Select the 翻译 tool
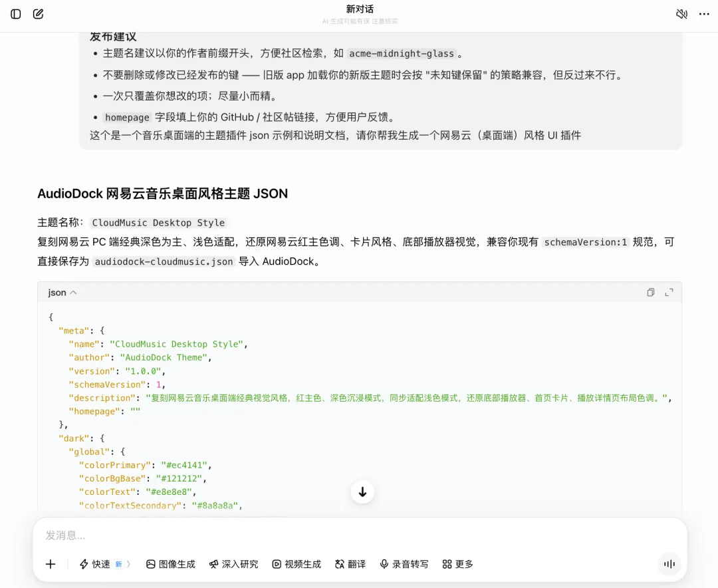Screen dimensions: 718x588 pos(350,564)
